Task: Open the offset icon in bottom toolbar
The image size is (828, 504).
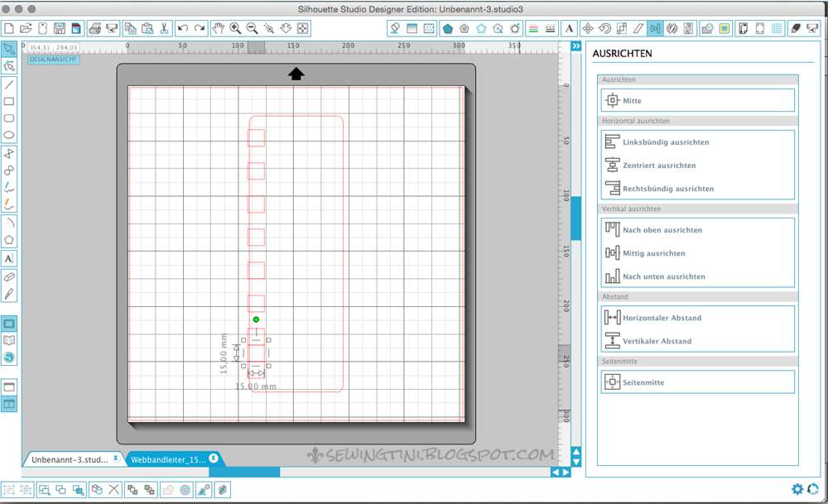Action: tap(185, 490)
